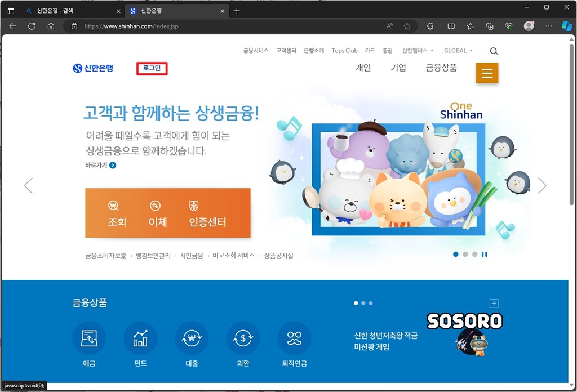Image resolution: width=577 pixels, height=392 pixels.
Task: Open the 카드 link
Action: tap(370, 51)
